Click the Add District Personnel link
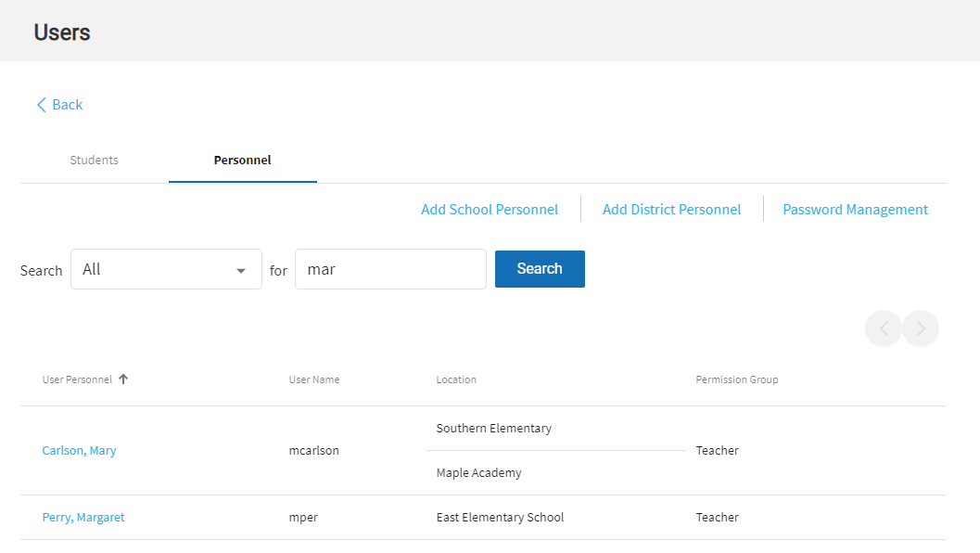This screenshot has height=553, width=980. click(671, 210)
